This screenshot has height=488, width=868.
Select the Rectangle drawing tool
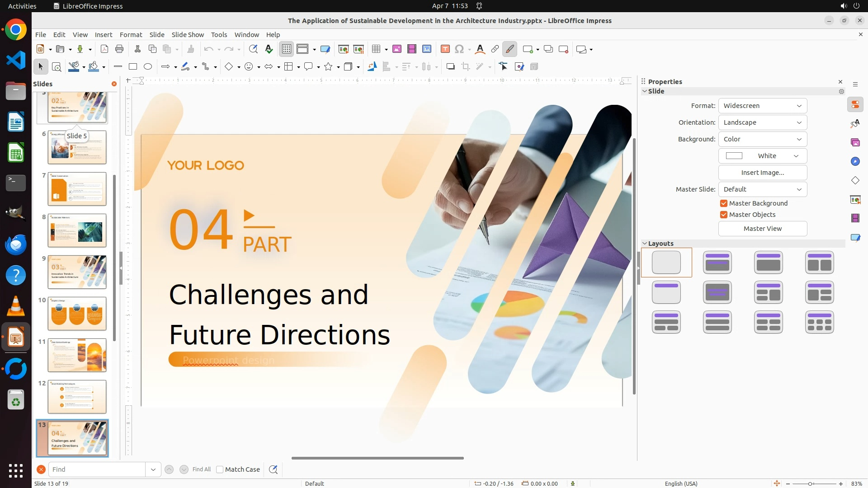[x=133, y=67]
